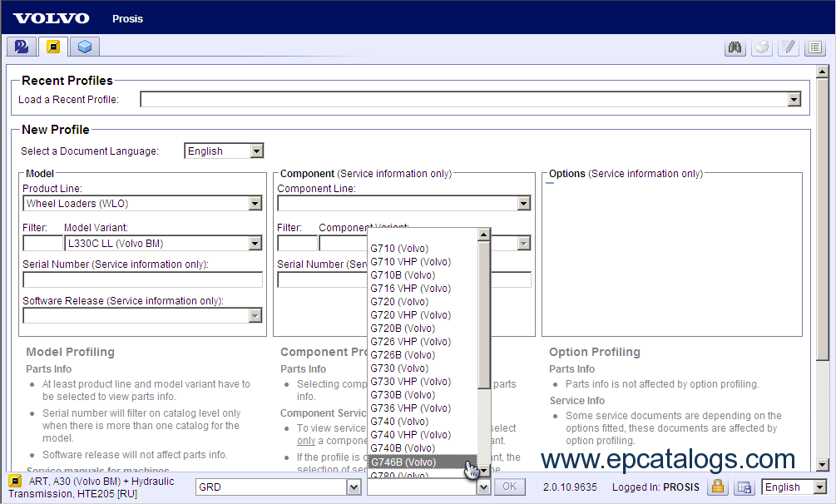Click the binoculars search icon

coord(735,47)
